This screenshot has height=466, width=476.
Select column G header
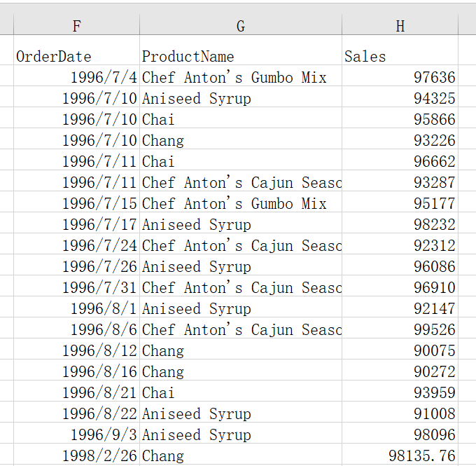[240, 26]
